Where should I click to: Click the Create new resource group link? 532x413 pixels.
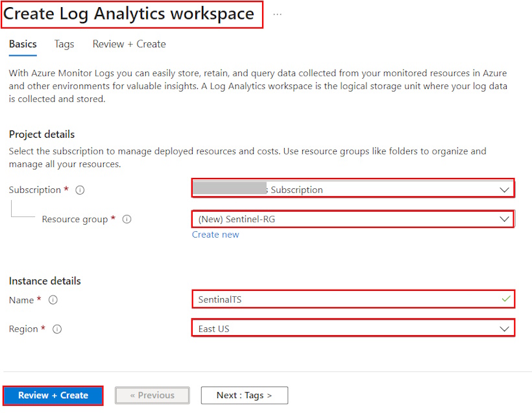coord(215,234)
